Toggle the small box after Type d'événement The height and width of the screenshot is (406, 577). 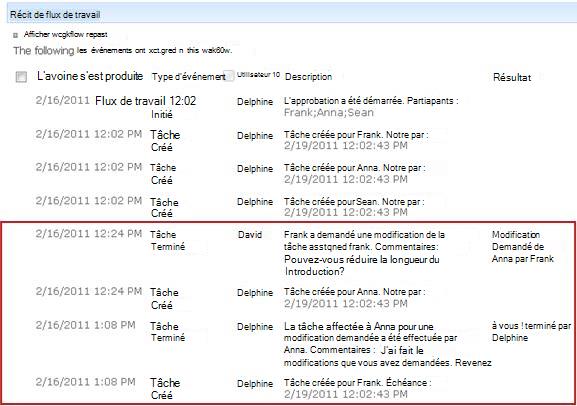[229, 75]
